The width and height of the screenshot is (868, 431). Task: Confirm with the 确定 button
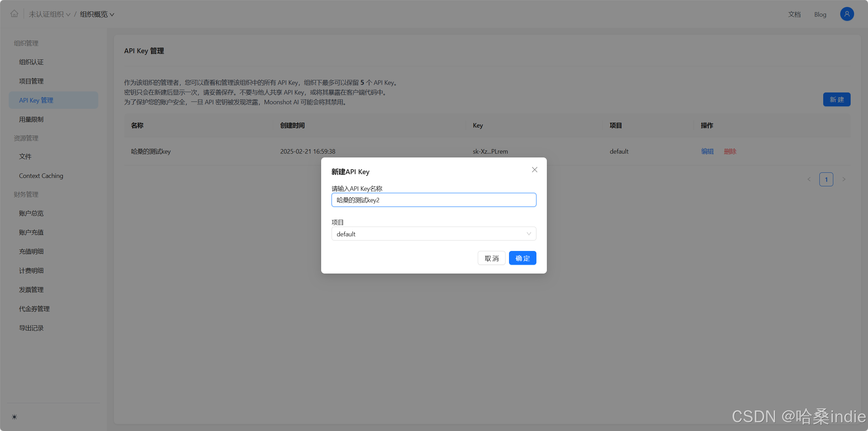tap(522, 258)
